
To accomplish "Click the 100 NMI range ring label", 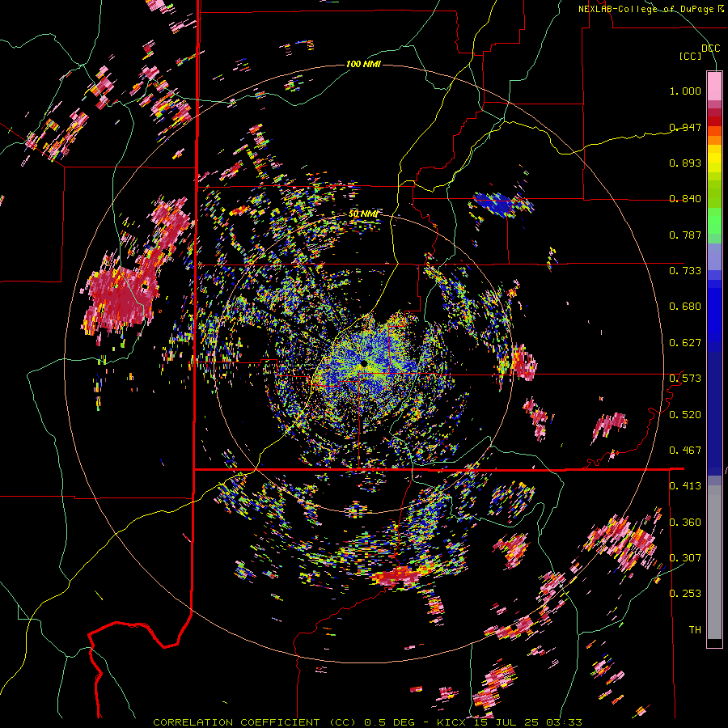I will (363, 64).
